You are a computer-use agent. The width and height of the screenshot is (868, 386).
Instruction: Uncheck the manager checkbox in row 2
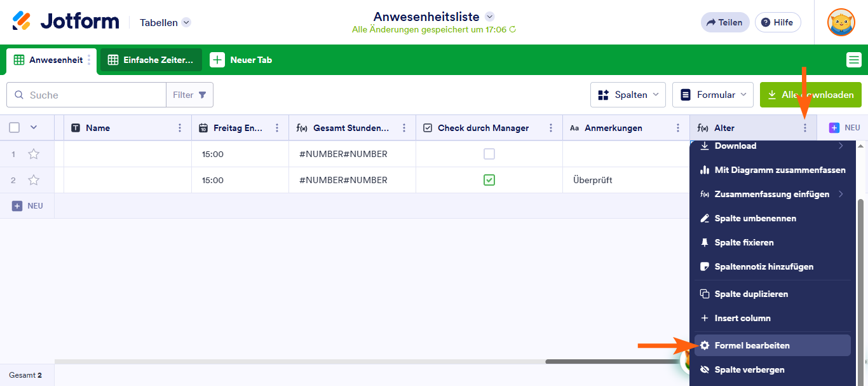(489, 180)
